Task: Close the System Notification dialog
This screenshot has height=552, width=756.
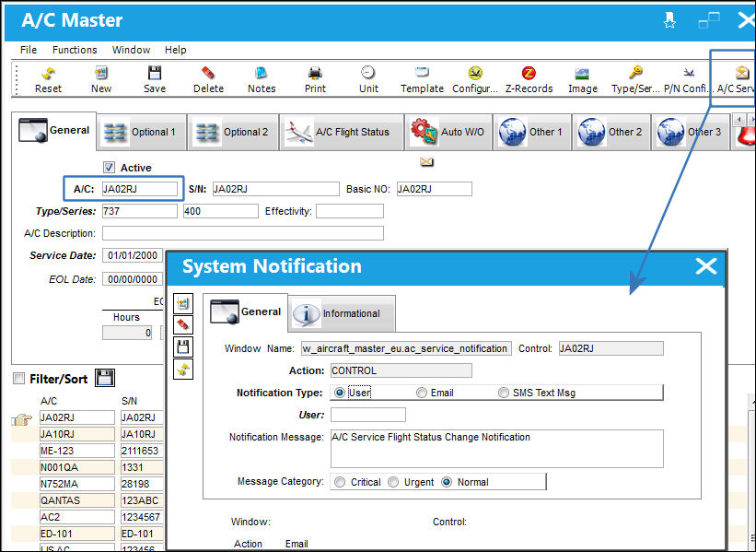Action: (x=706, y=266)
